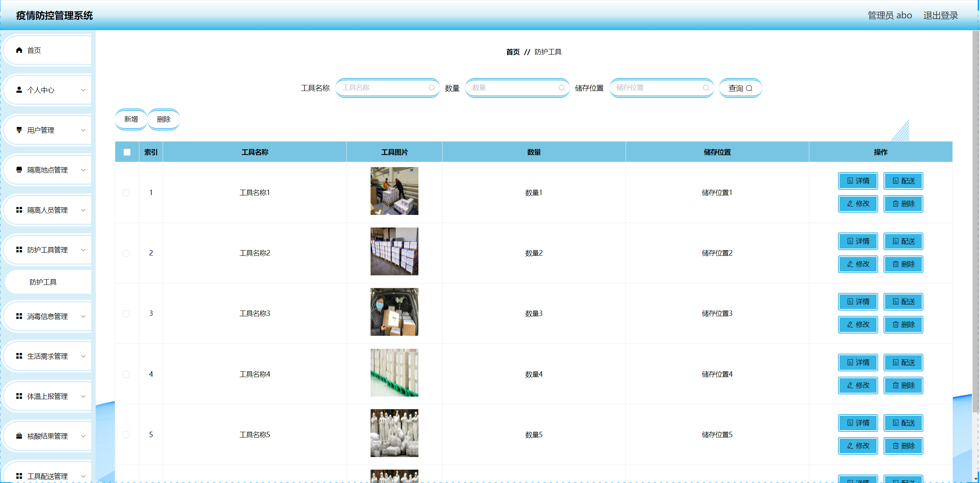
Task: Click the search icon in 数量 field
Action: point(562,88)
